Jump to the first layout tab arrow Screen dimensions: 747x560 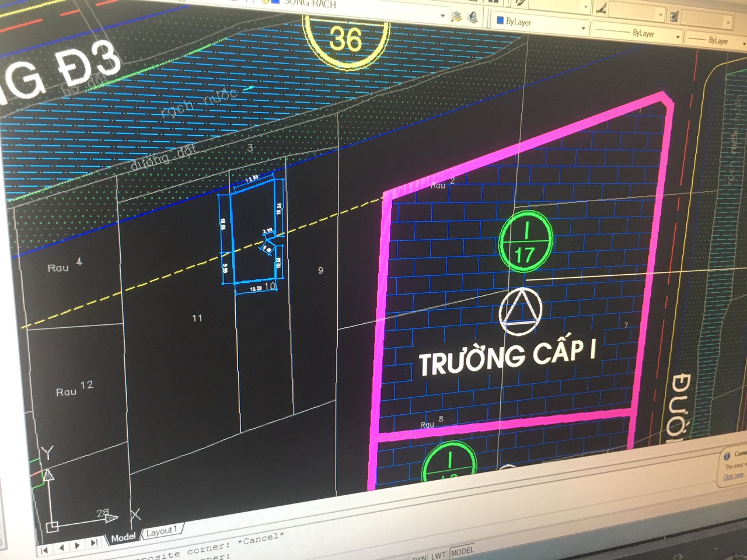pos(45,549)
